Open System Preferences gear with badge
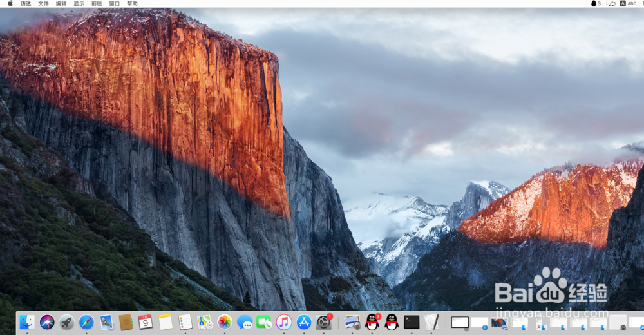Screen dimensions: 644x335 pos(324,322)
